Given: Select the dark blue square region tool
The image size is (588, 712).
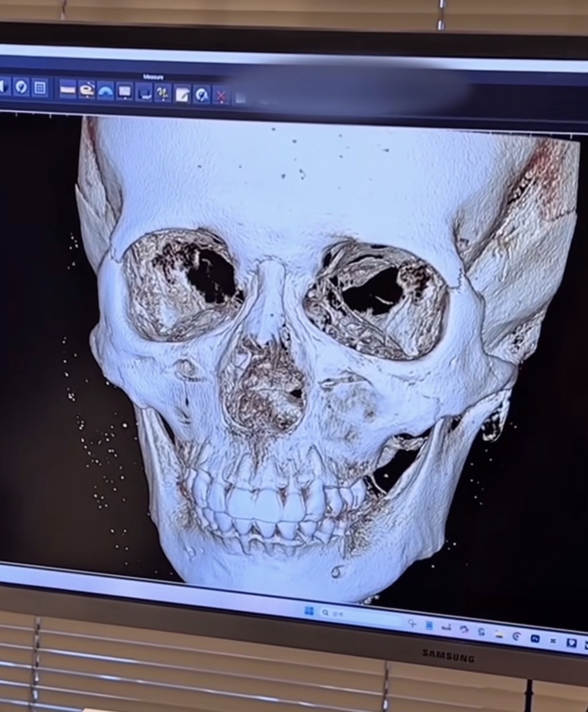Looking at the screenshot, I should pos(144,92).
